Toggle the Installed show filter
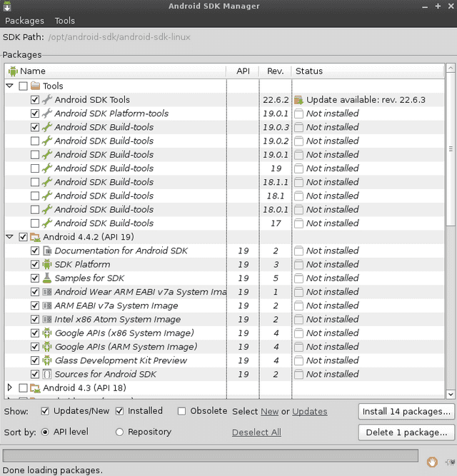The height and width of the screenshot is (476, 457). click(120, 411)
